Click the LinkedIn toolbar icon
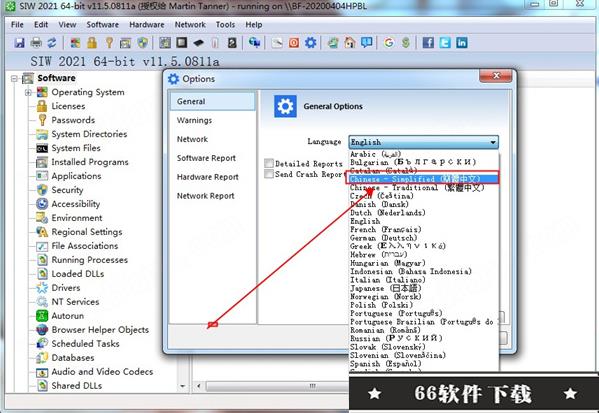The width and height of the screenshot is (599, 413). 462,42
